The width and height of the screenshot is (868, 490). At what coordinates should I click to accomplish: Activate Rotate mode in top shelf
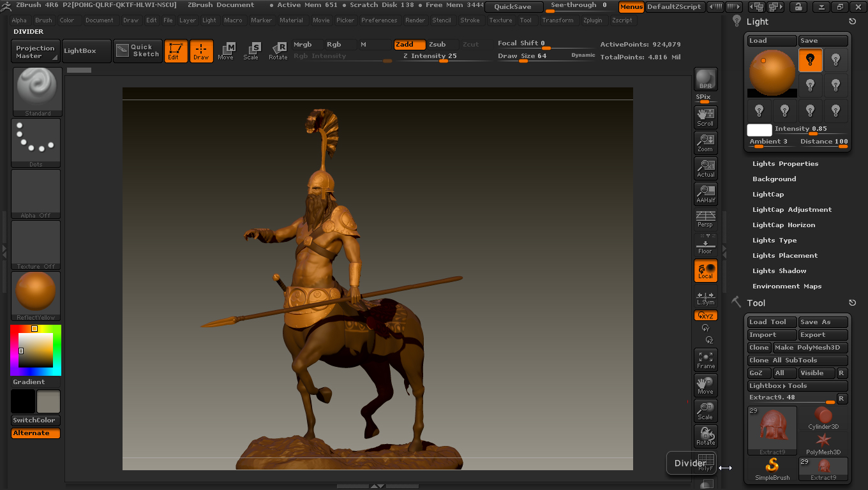coord(278,51)
